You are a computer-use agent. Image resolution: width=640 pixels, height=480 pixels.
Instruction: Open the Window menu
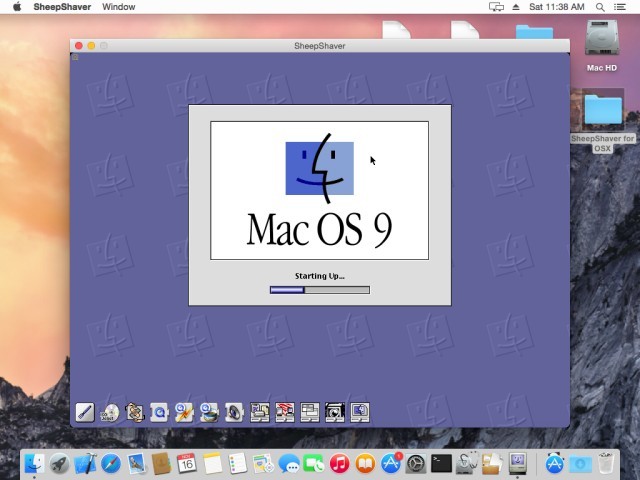[119, 7]
